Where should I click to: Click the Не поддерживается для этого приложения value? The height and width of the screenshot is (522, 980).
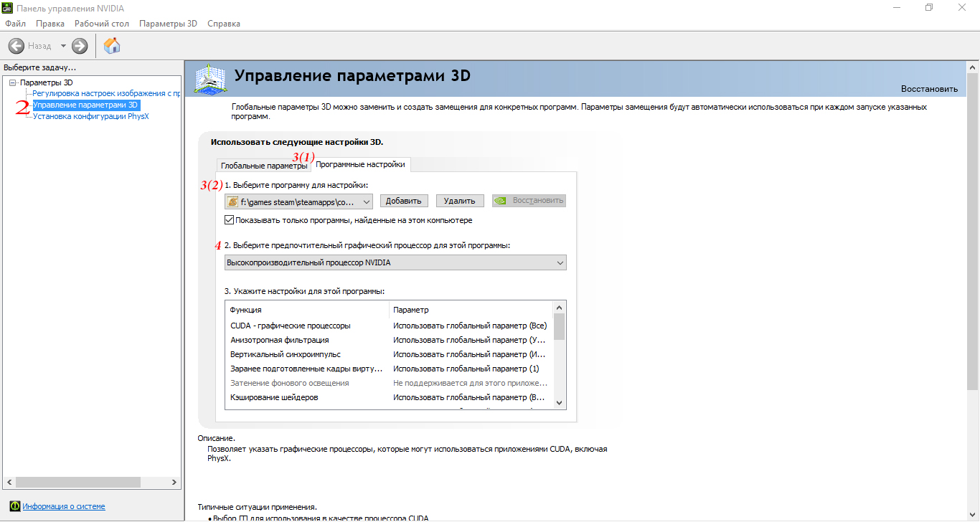pyautogui.click(x=469, y=383)
